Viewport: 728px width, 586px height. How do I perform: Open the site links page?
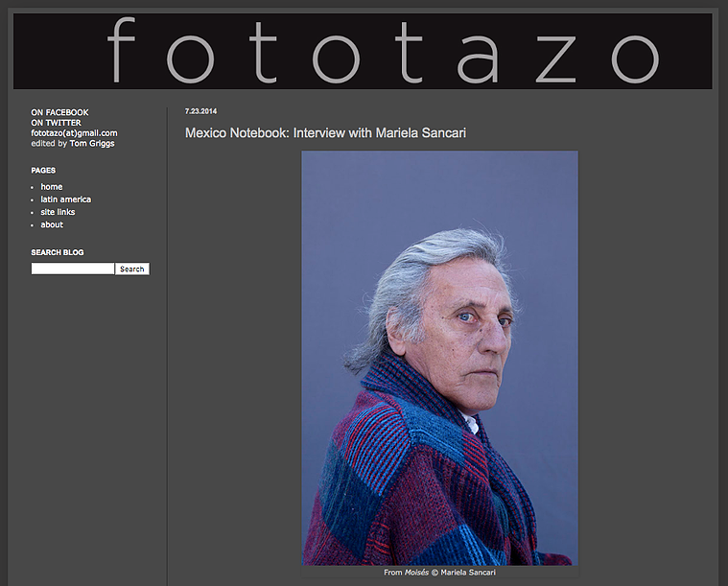(58, 212)
